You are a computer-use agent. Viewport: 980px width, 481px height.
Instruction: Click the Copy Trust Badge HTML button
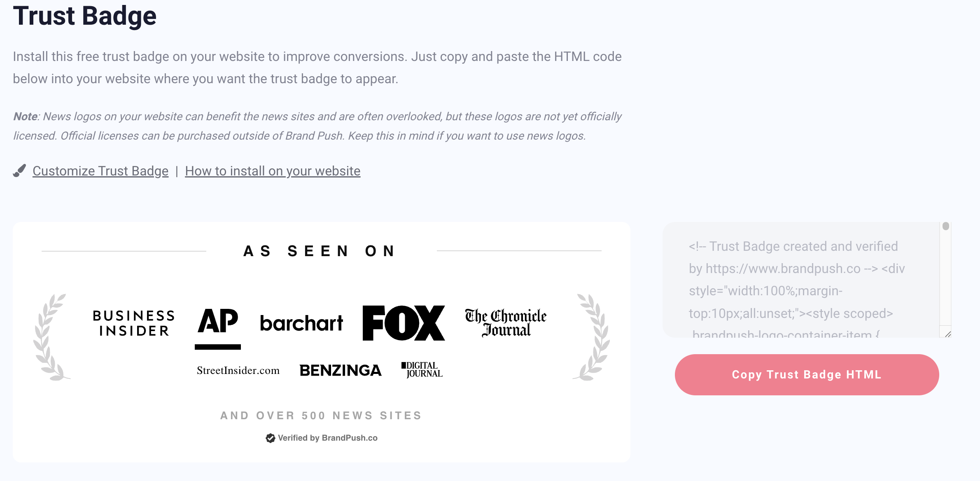tap(807, 375)
